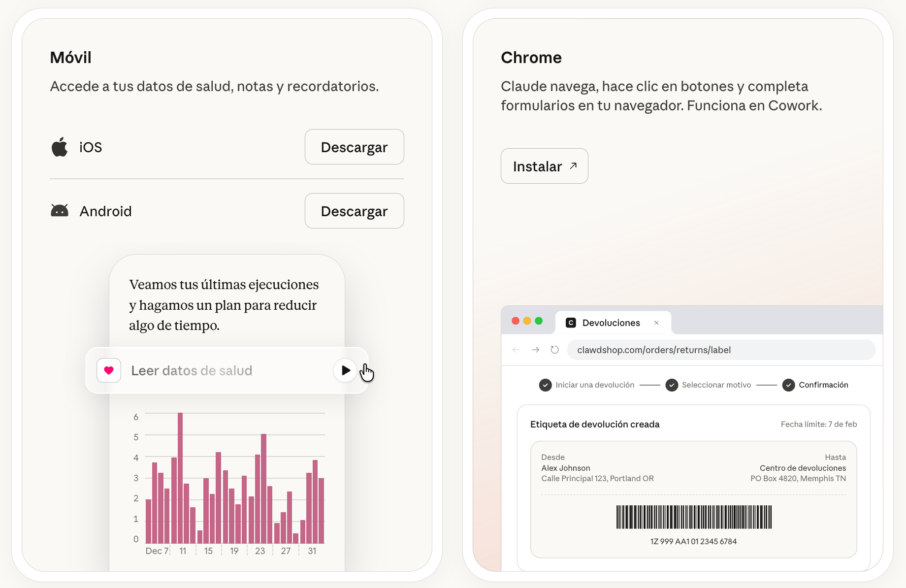Click the red window close dot

[x=516, y=321]
